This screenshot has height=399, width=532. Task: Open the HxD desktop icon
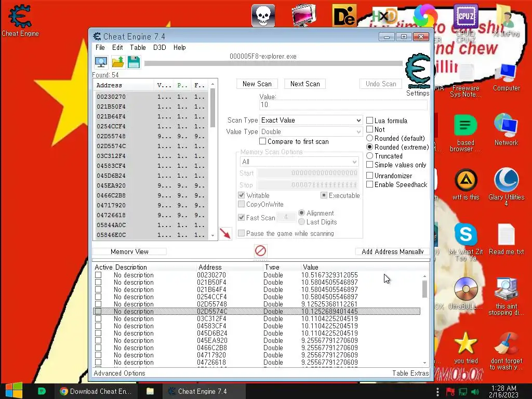385,16
